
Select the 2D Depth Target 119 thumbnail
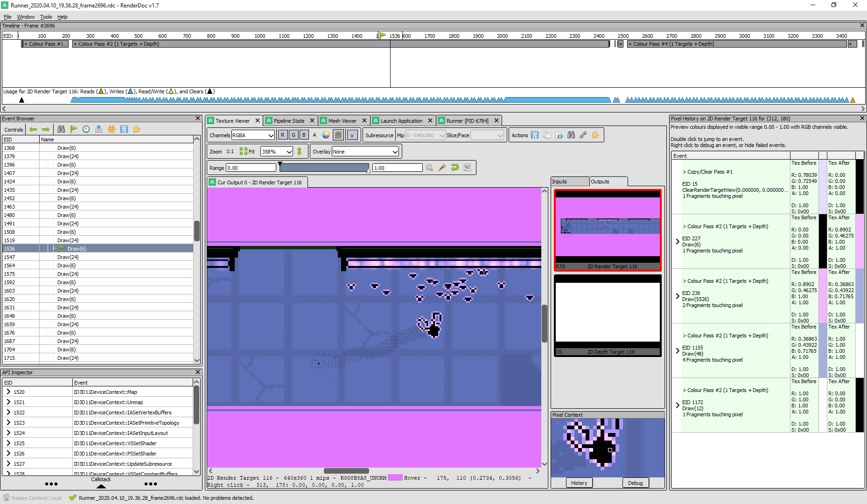point(607,315)
